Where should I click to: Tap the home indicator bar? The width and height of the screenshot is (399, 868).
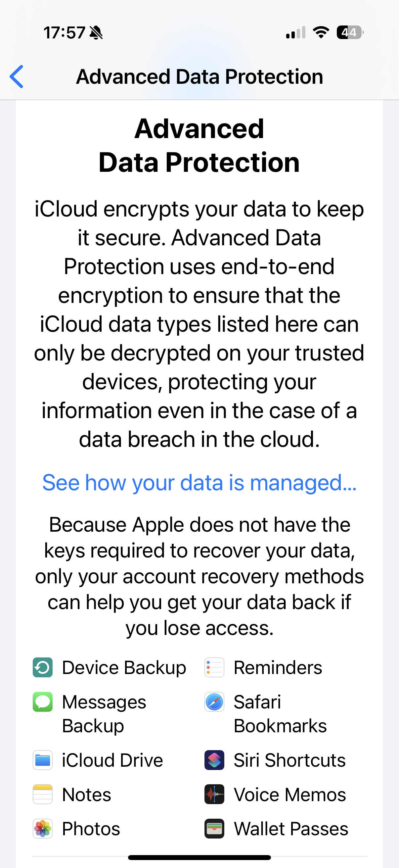click(199, 857)
